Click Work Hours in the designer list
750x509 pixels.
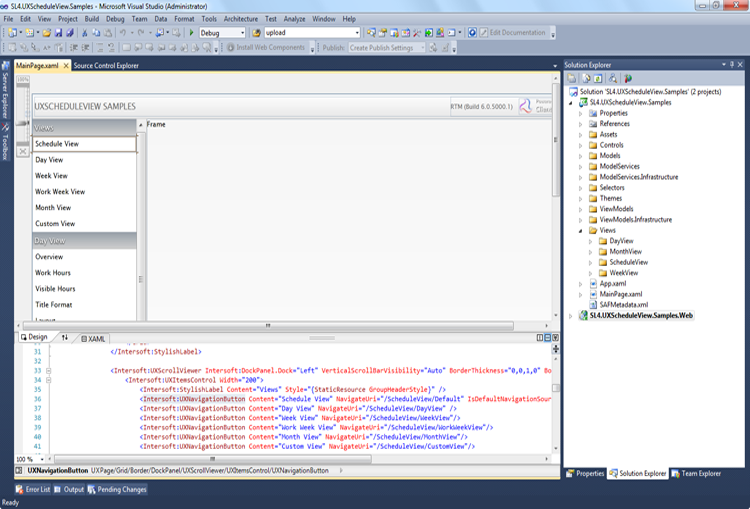[x=53, y=273]
